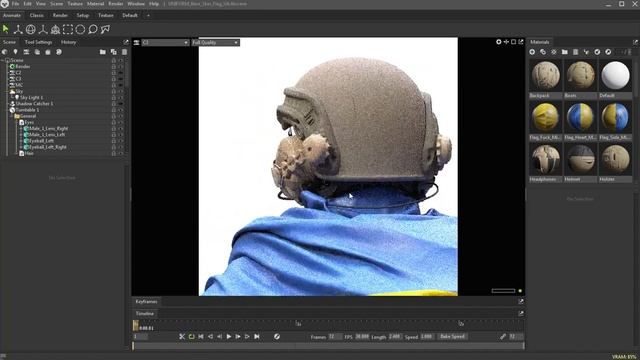Collapse the Turntable 1 node
The image size is (640, 360).
point(7,110)
